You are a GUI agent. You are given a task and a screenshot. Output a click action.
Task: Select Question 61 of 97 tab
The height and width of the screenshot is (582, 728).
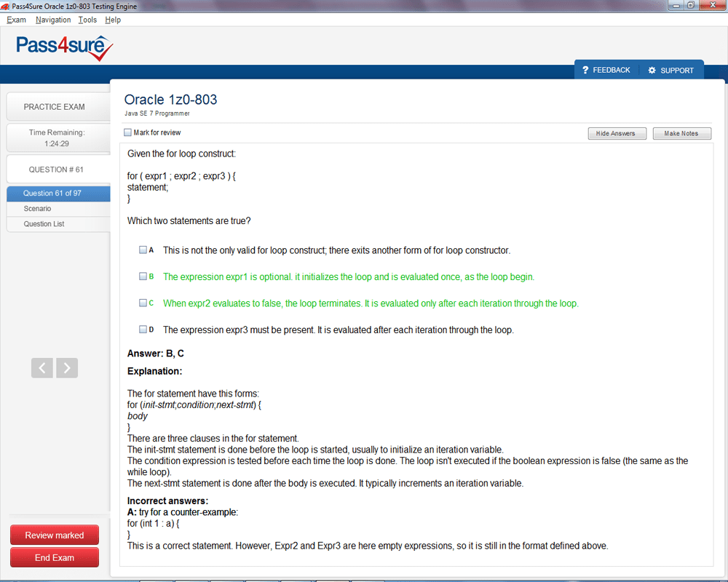tap(58, 194)
